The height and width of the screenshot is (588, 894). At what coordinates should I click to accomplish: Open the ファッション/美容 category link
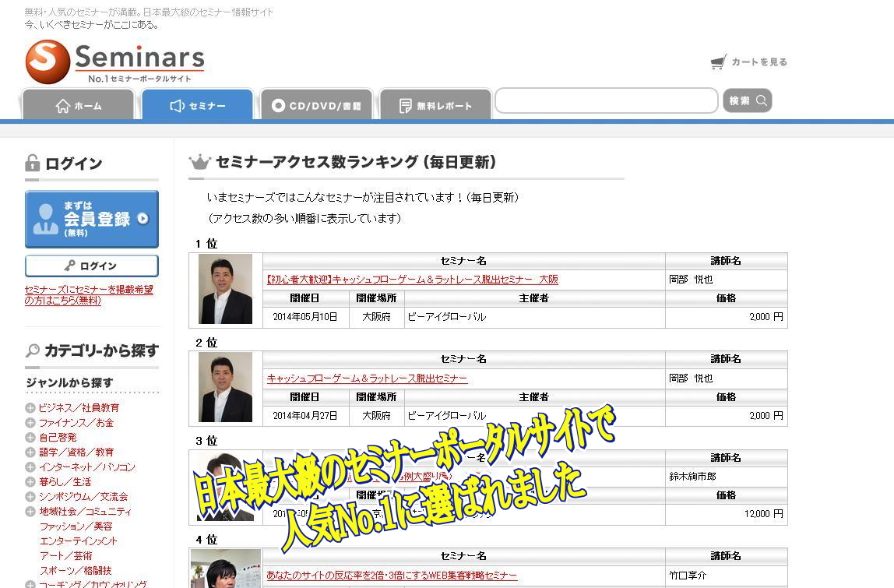click(x=76, y=526)
